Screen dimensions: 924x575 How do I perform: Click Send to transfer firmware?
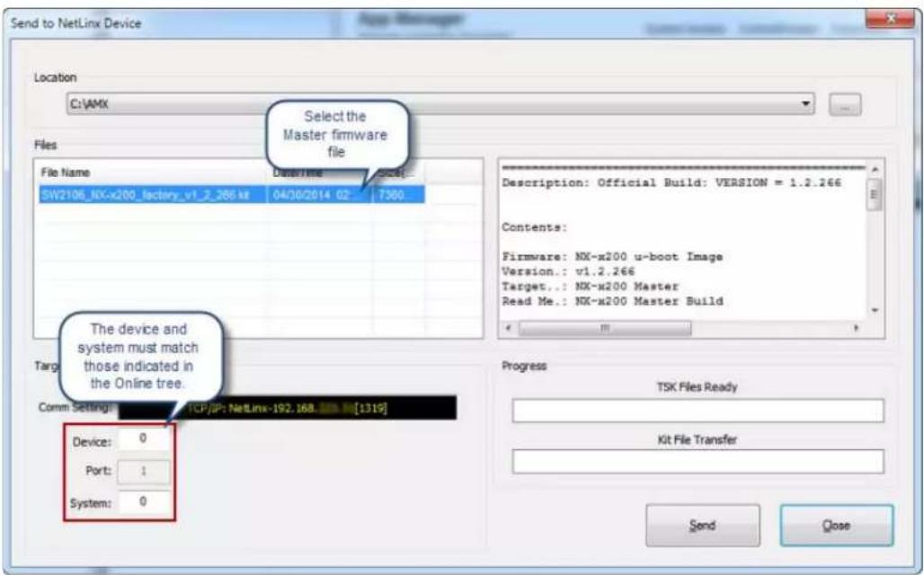pos(702,526)
